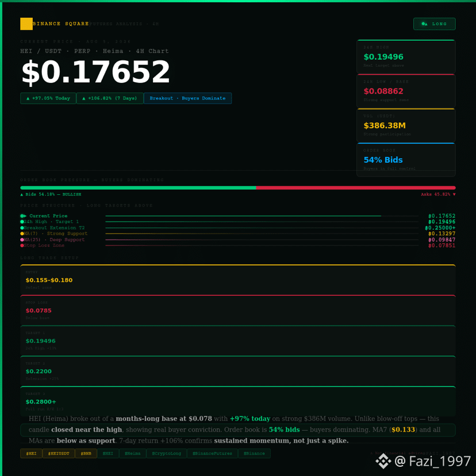Click the red dot beside Stop Loss Zone

point(22,245)
